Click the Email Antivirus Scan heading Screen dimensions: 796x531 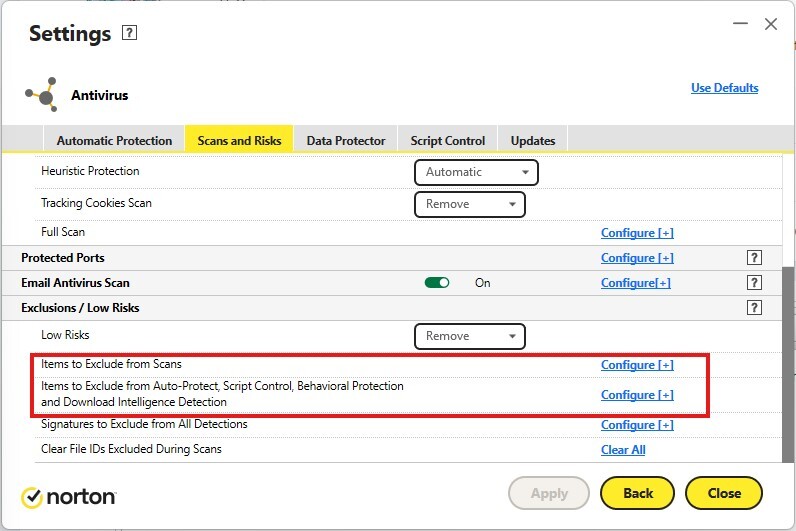75,283
